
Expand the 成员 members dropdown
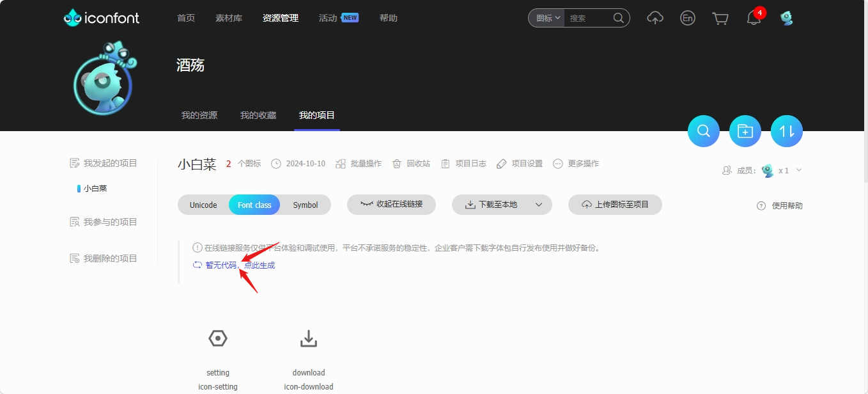point(799,170)
